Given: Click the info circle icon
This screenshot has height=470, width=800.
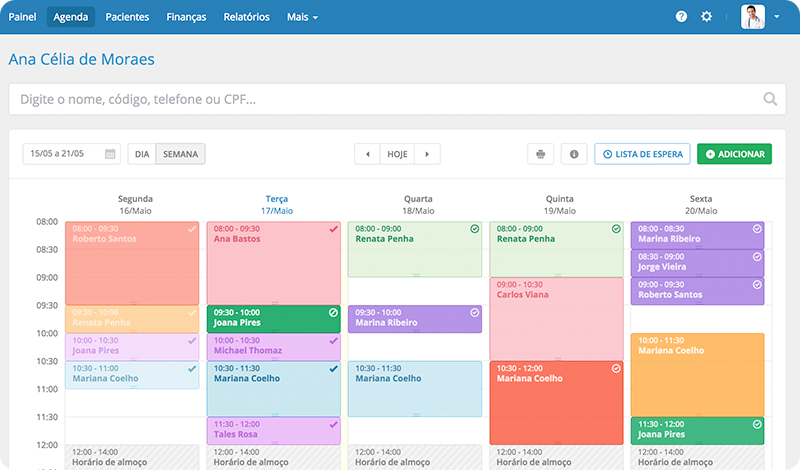Looking at the screenshot, I should pyautogui.click(x=574, y=154).
